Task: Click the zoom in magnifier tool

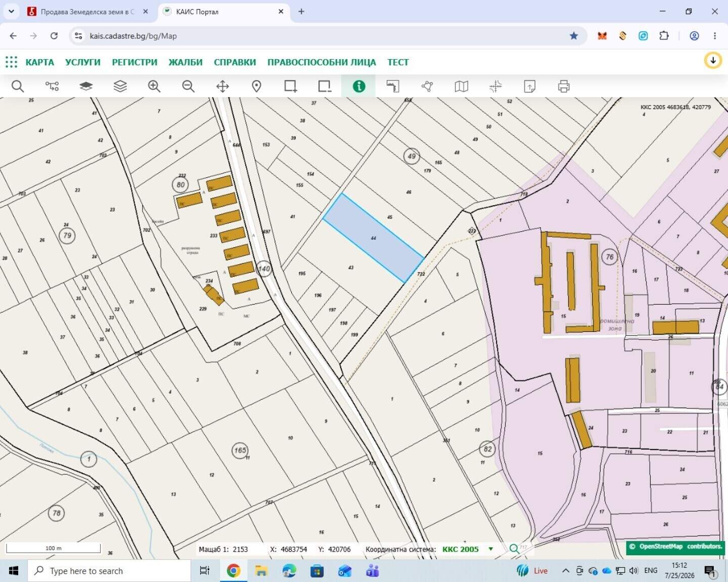Action: click(154, 86)
